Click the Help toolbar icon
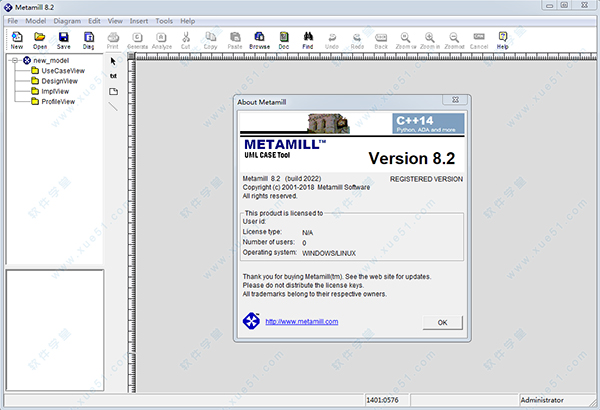The width and height of the screenshot is (600, 410). click(503, 40)
